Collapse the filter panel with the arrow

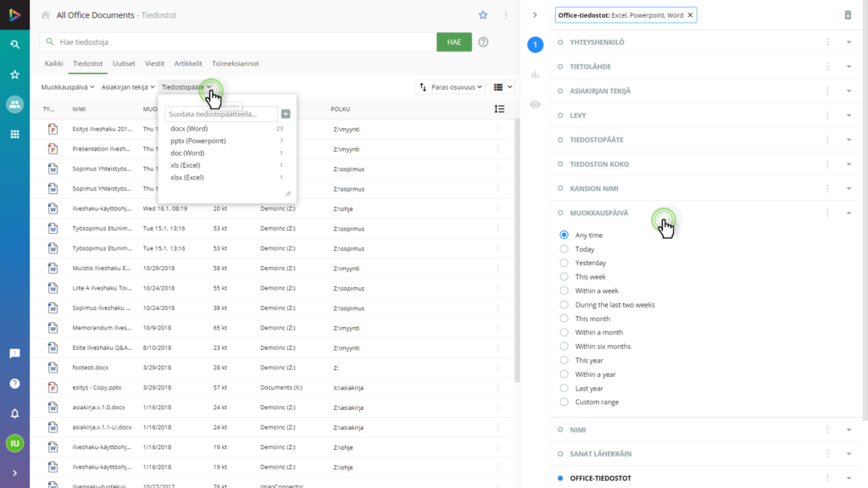tap(535, 15)
